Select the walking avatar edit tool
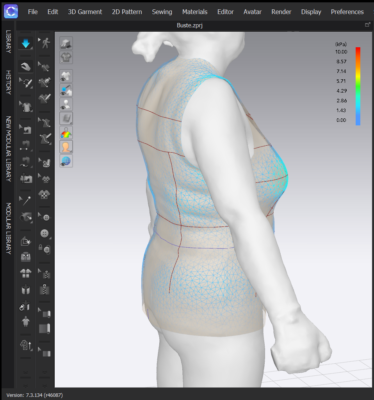Viewport: 374px width, 400px height. (x=45, y=43)
